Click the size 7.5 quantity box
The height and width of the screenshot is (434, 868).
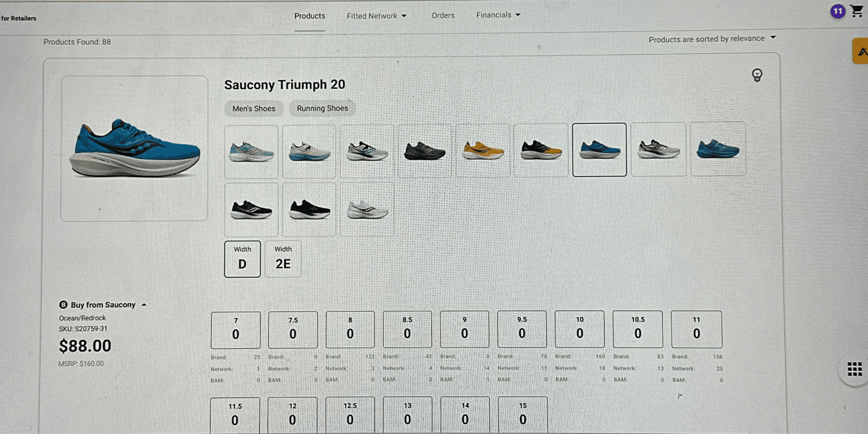point(293,330)
